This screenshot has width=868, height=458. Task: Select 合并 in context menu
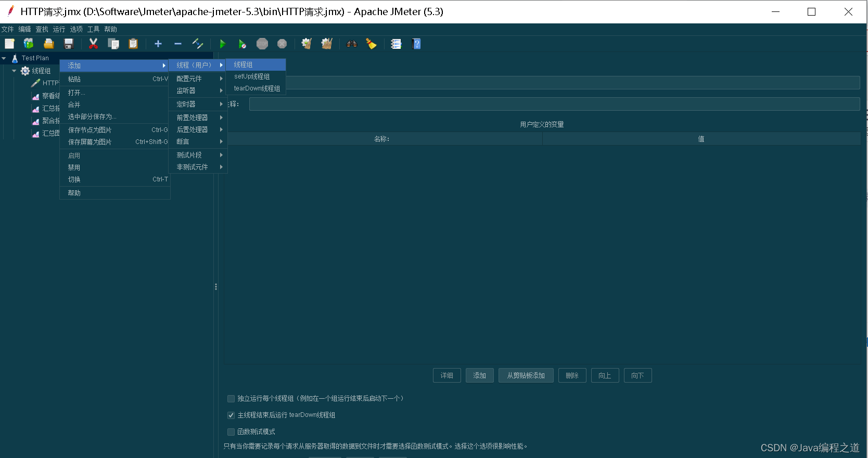115,104
